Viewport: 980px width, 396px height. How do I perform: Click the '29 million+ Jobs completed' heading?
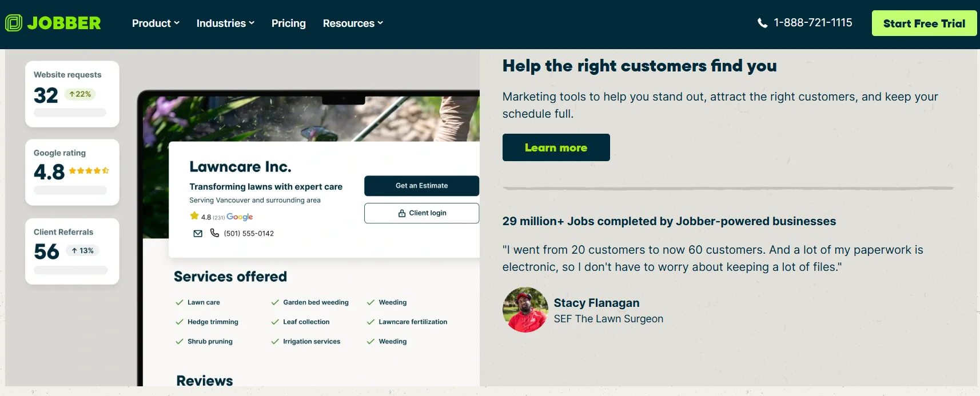[669, 221]
